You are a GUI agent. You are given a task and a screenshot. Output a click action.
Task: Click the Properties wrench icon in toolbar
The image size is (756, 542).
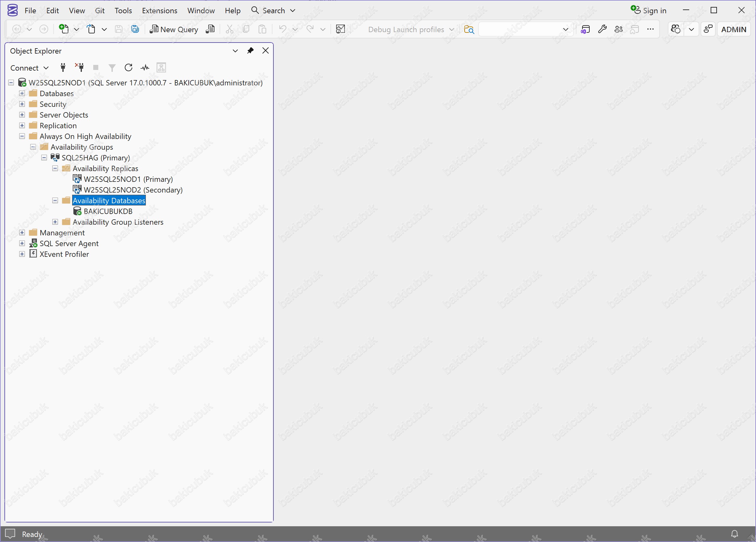pos(602,29)
